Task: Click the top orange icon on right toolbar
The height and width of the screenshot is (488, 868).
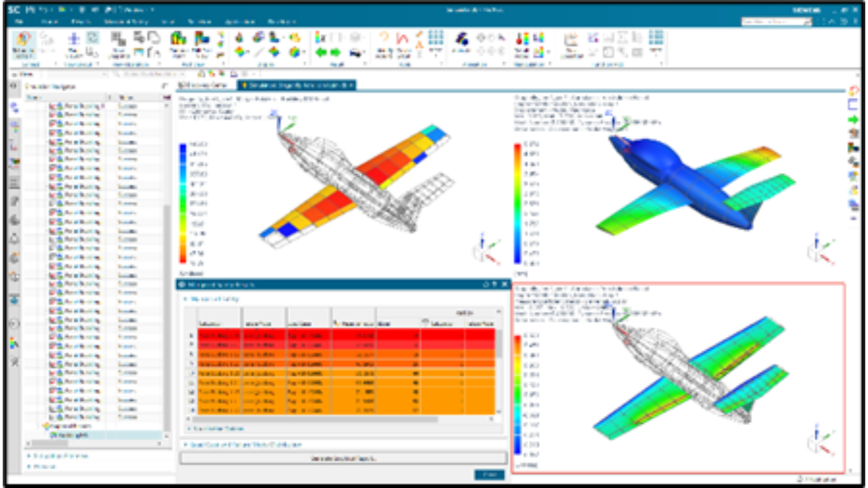Action: point(853,91)
